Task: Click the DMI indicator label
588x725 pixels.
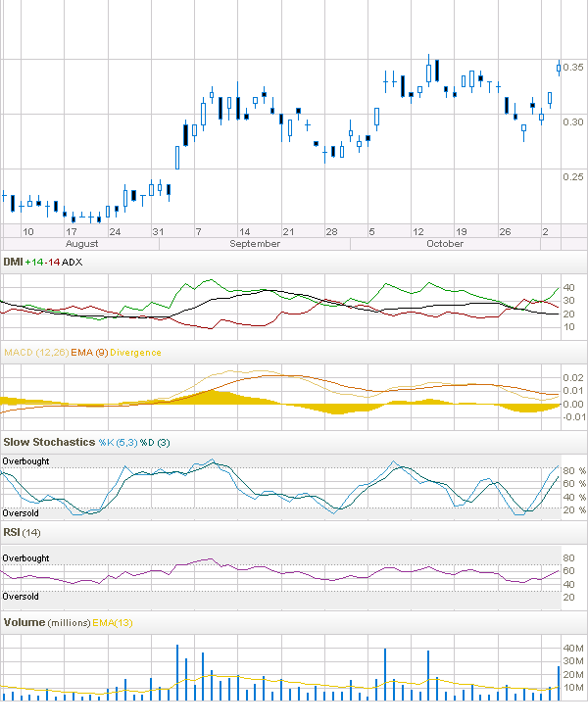Action: [x=13, y=262]
